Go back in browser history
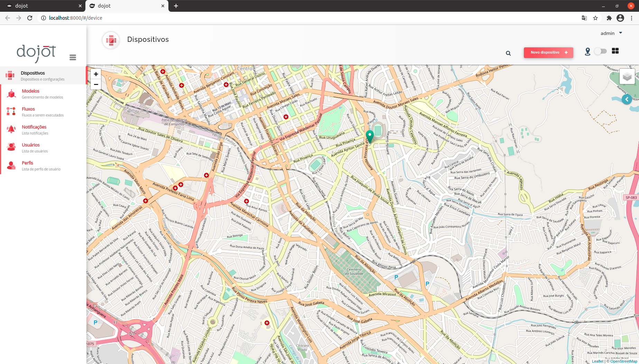Screen dimensions: 639x364 [x=8, y=18]
